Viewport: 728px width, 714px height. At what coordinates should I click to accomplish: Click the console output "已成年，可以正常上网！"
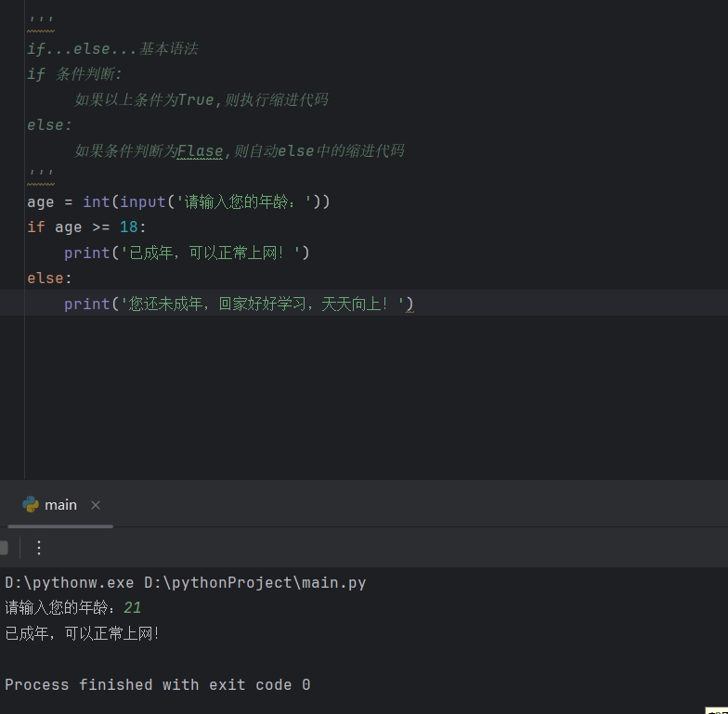point(82,633)
